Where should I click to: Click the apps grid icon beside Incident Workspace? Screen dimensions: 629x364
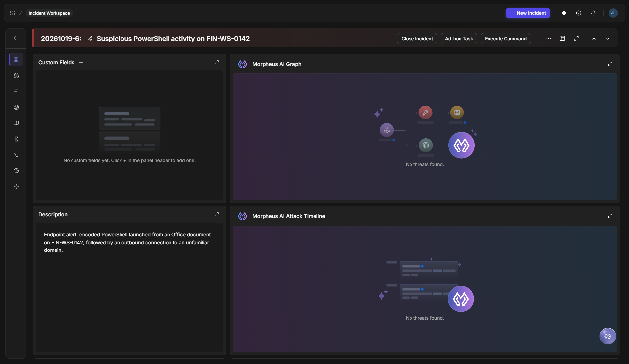[x=12, y=13]
